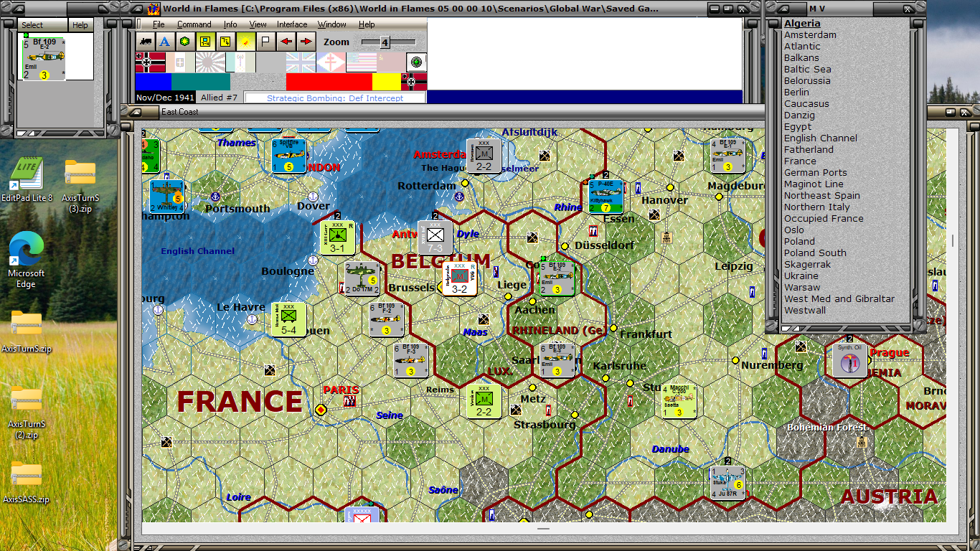The image size is (980, 551).
Task: Jump to Amsterdam in the map views list
Action: [810, 34]
